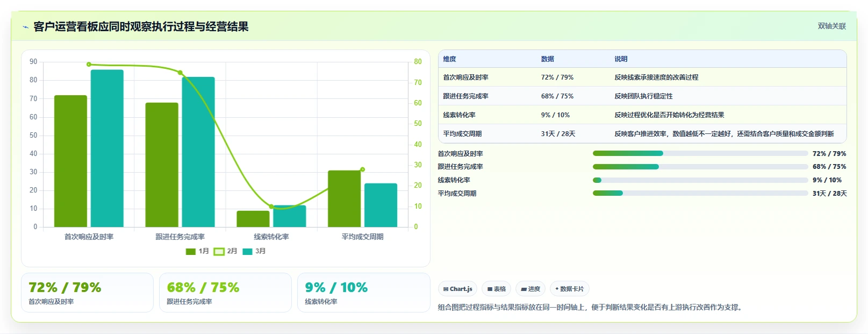868x334 pixels.
Task: Click table cell 首次响应及时率
Action: click(465, 77)
